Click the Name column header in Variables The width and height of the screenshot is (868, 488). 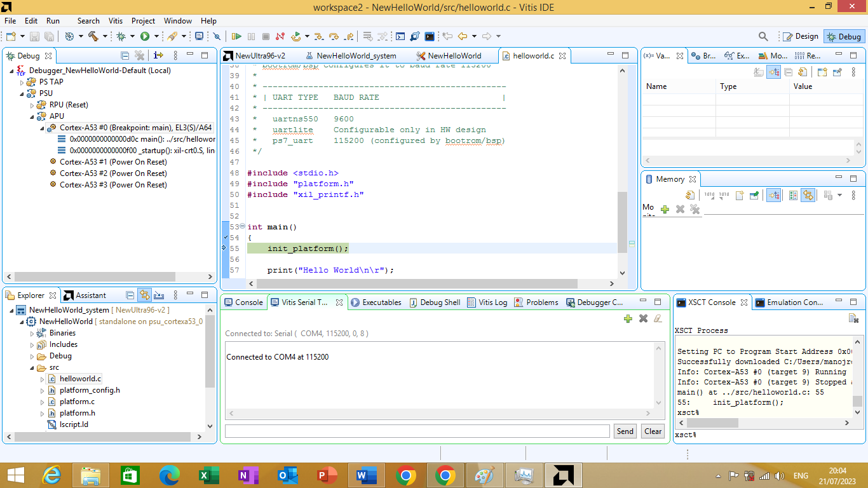[679, 86]
